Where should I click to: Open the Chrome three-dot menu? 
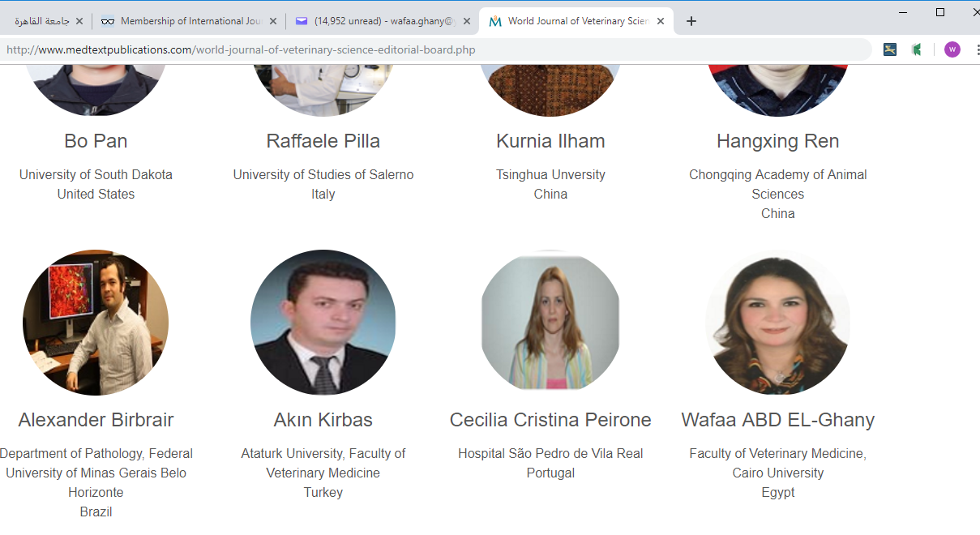point(977,49)
